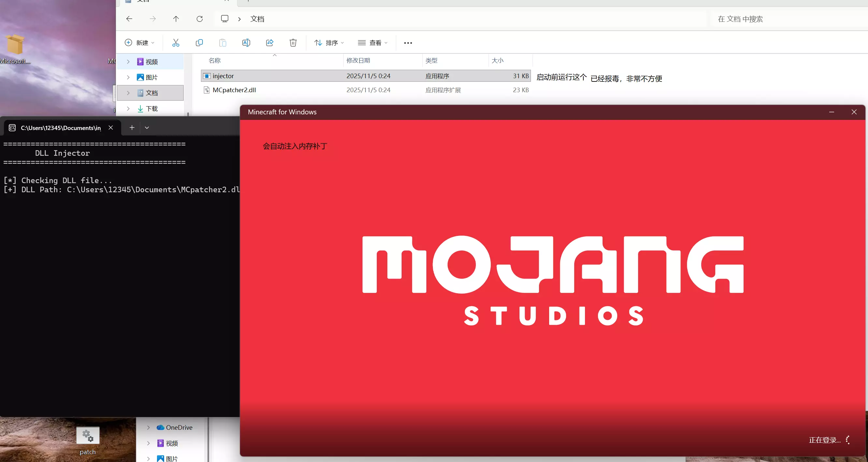Click the This PC monitor icon in address bar
The height and width of the screenshot is (462, 868).
point(225,19)
